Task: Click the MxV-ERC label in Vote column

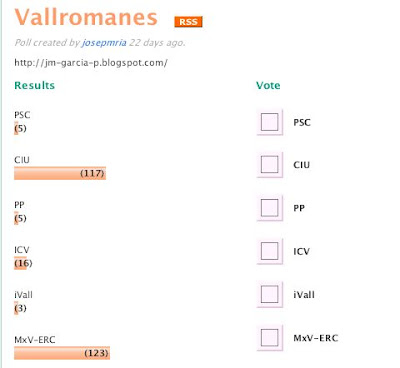Action: 316,338
